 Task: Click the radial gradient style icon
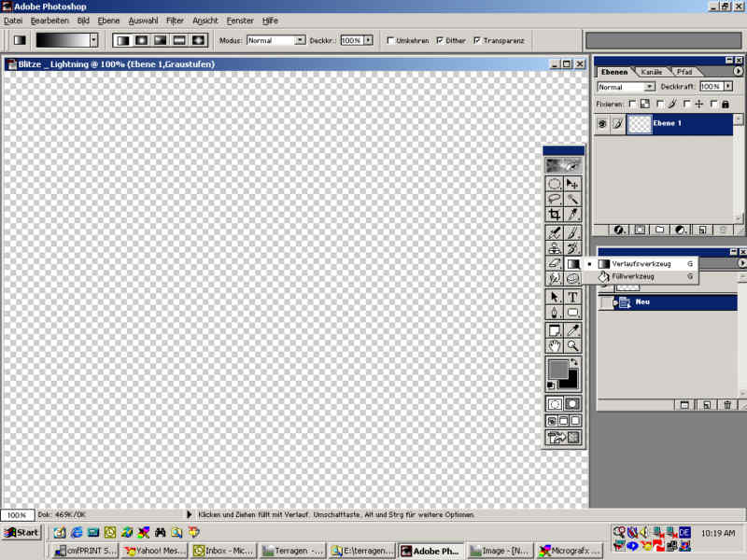click(x=141, y=40)
